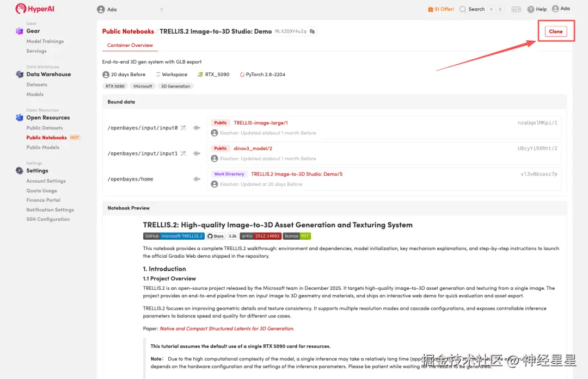The image size is (588, 379).
Task: Open Model Trainings in the sidebar
Action: tap(45, 41)
